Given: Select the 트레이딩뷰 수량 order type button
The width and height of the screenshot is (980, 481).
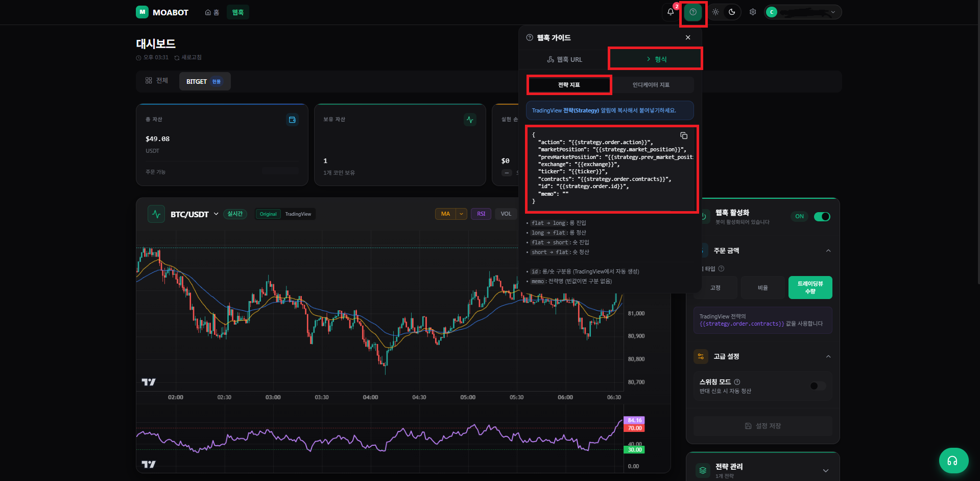Looking at the screenshot, I should click(x=810, y=288).
